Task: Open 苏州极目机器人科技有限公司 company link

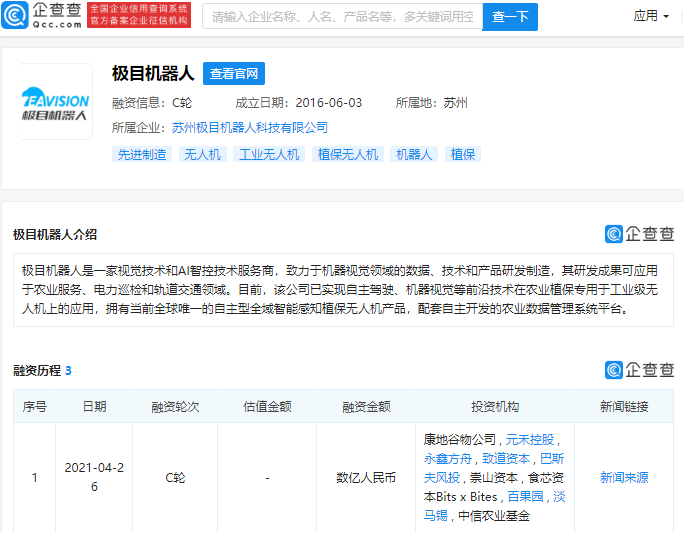Action: [x=250, y=128]
